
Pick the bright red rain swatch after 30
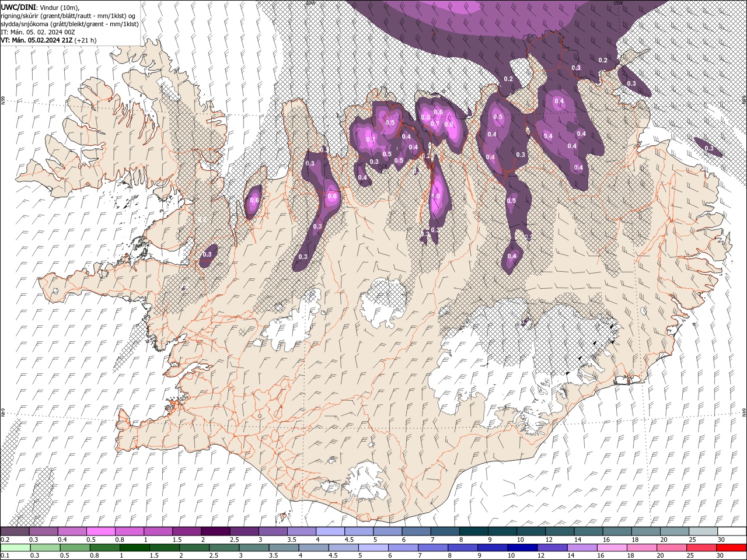(732, 548)
